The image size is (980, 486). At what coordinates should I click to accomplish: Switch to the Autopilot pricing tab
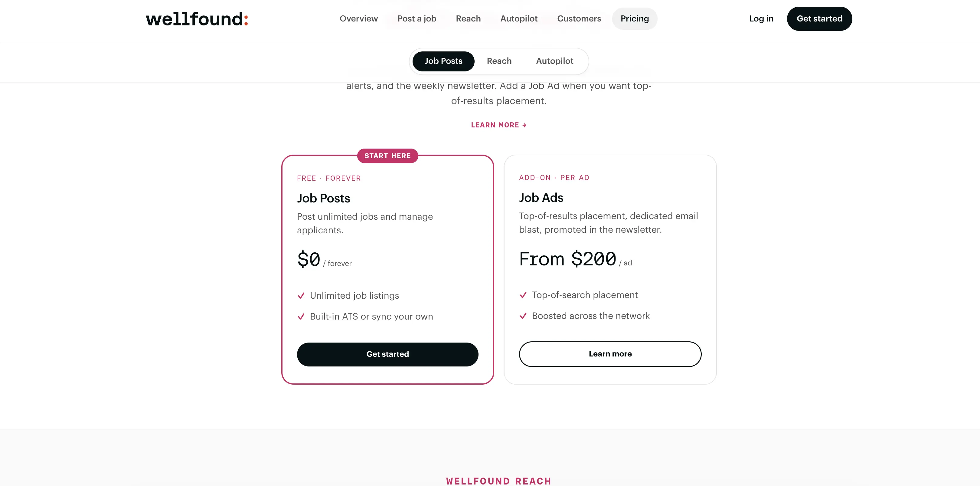[x=554, y=61]
